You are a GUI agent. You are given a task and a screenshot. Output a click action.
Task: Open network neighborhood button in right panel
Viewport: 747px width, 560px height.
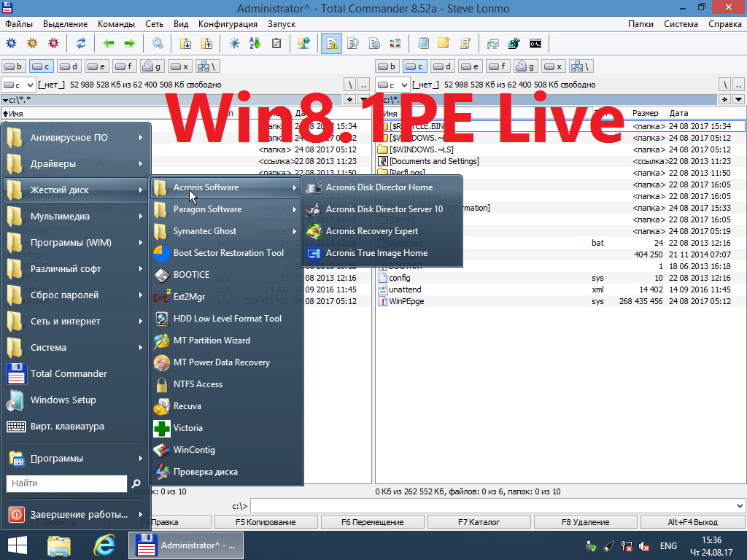(581, 66)
